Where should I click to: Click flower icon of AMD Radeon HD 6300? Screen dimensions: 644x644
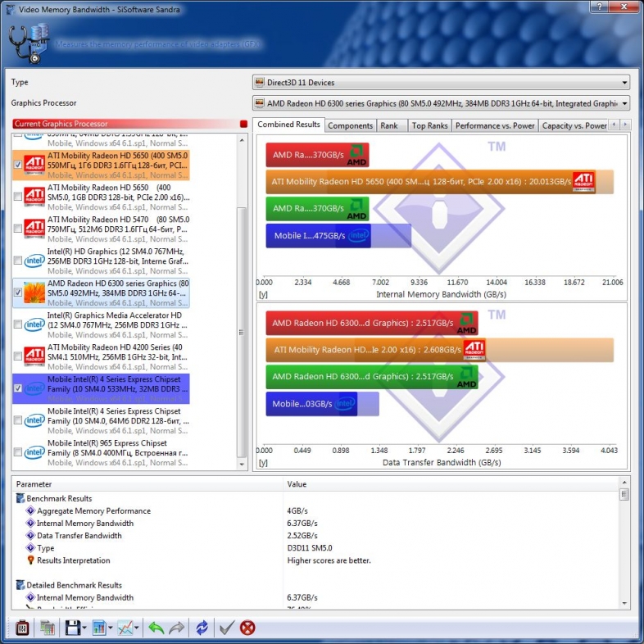34,293
